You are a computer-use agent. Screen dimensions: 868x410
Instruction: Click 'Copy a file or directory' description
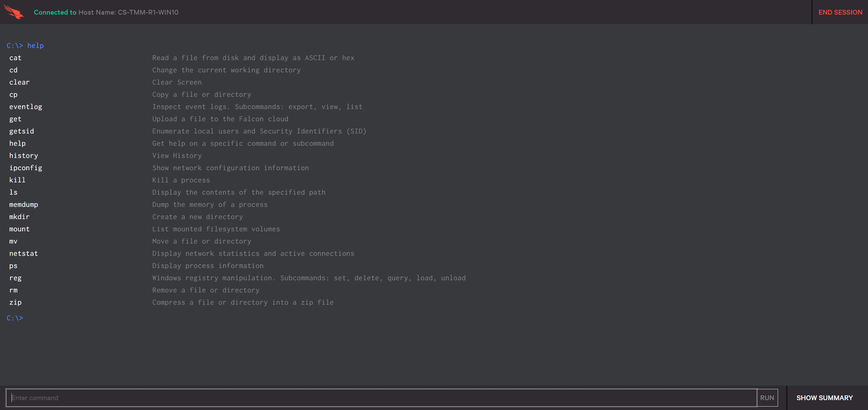tap(202, 94)
